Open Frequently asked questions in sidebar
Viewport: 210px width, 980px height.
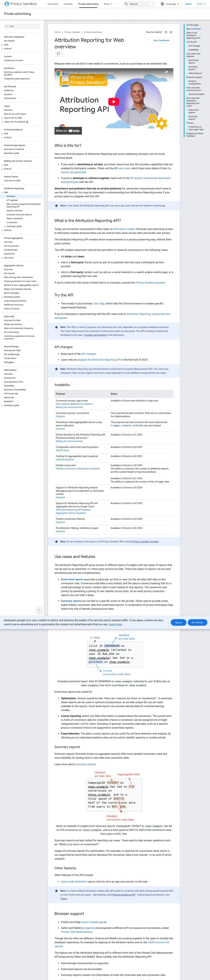(17, 79)
